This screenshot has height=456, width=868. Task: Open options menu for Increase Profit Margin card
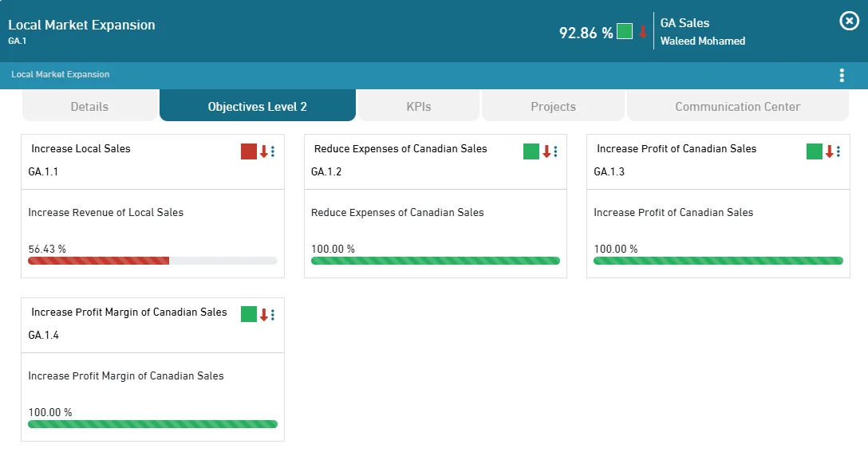click(273, 315)
